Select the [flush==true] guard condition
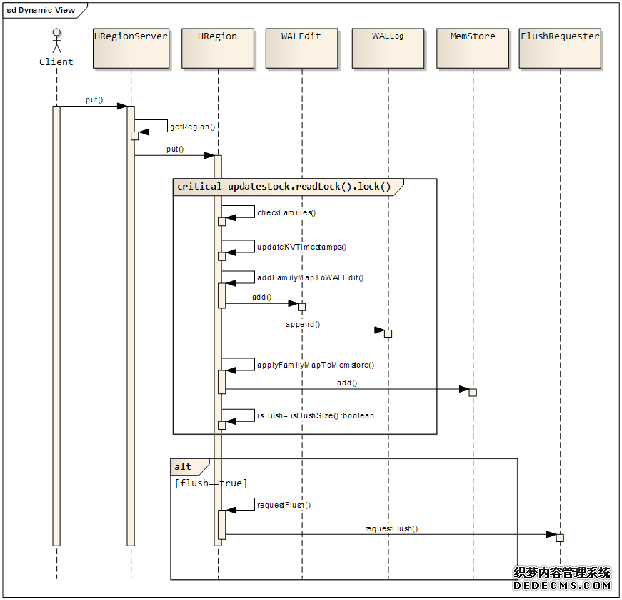The width and height of the screenshot is (622, 600). (208, 483)
